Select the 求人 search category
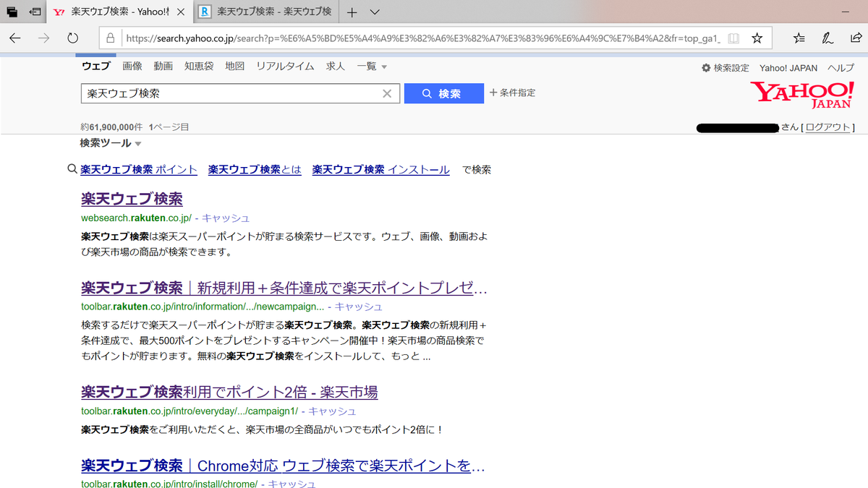Screen dimensions: 868x488 tap(336, 67)
